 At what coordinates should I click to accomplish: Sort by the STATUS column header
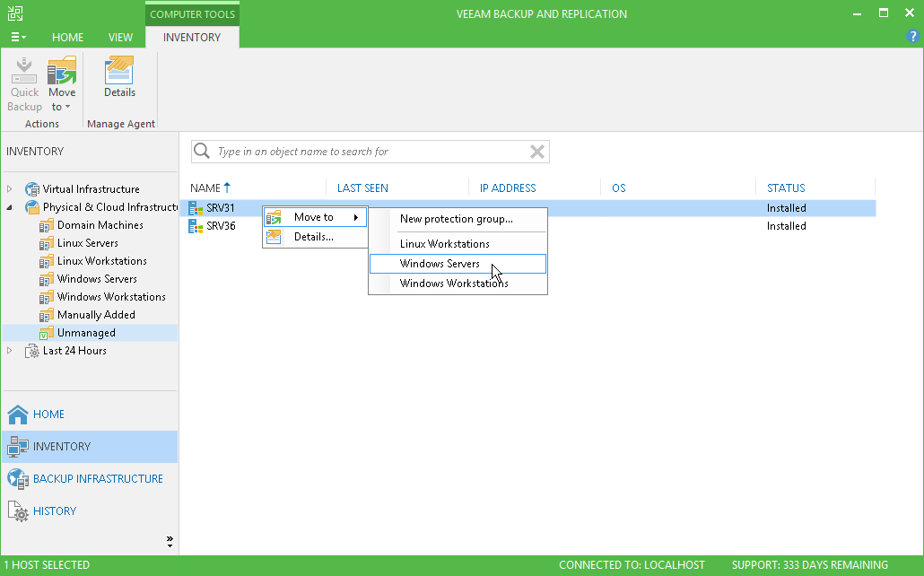[x=786, y=188]
